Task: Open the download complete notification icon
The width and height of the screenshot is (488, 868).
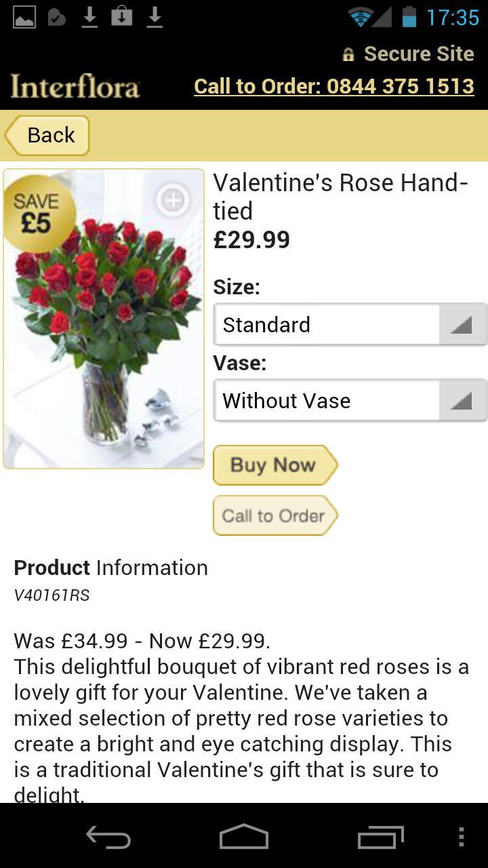Action: click(89, 18)
